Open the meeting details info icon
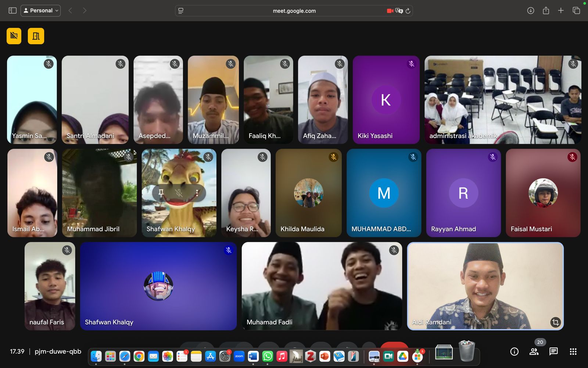588x368 pixels. [x=514, y=352]
